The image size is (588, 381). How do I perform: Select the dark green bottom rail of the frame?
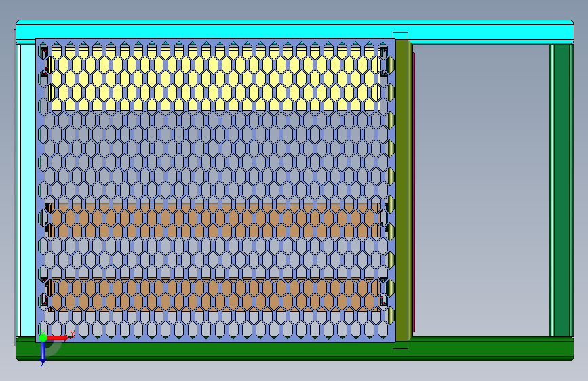(x=295, y=350)
